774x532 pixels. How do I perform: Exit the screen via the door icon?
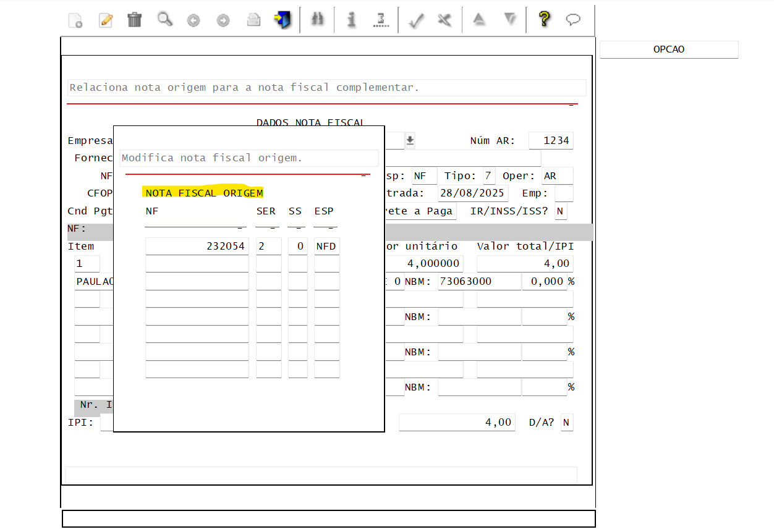(x=283, y=20)
